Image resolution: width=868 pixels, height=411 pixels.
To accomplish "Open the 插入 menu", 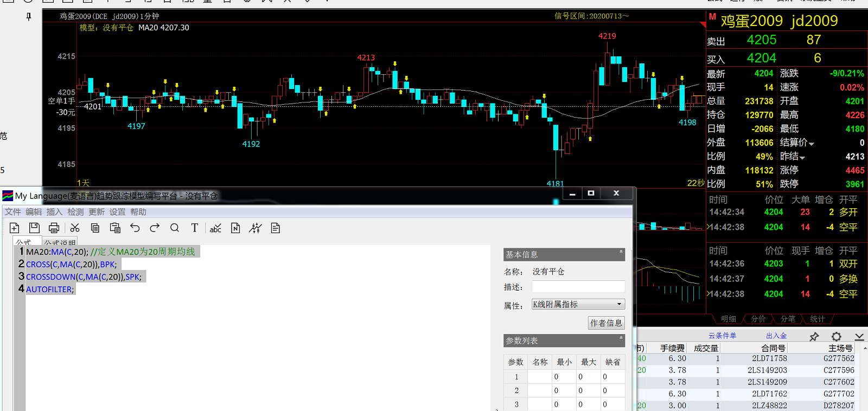I will (55, 212).
